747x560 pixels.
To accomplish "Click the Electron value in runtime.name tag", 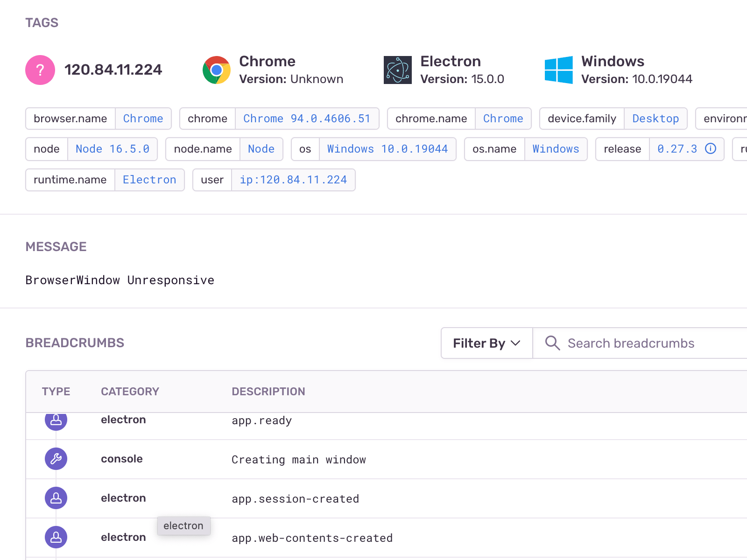I will coord(149,180).
